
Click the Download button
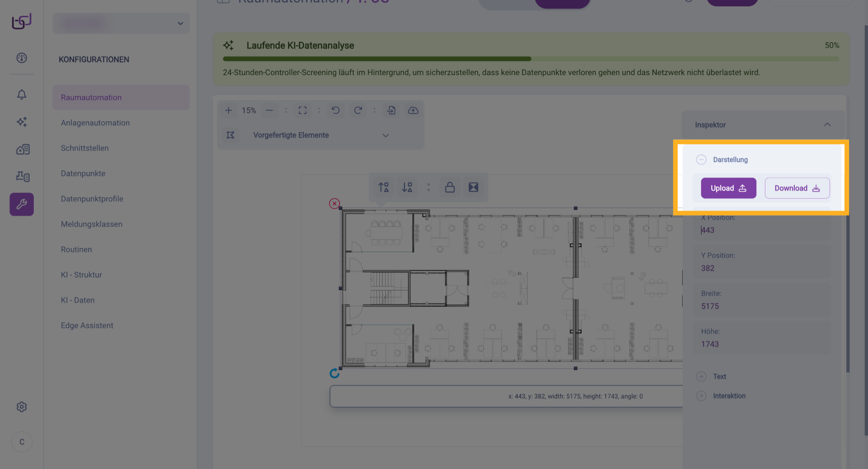click(797, 188)
